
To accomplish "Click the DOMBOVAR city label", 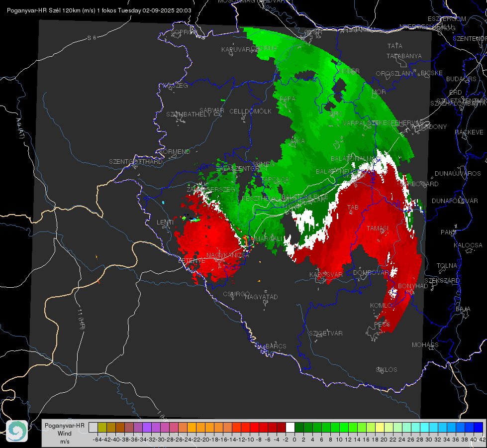I will tap(371, 273).
